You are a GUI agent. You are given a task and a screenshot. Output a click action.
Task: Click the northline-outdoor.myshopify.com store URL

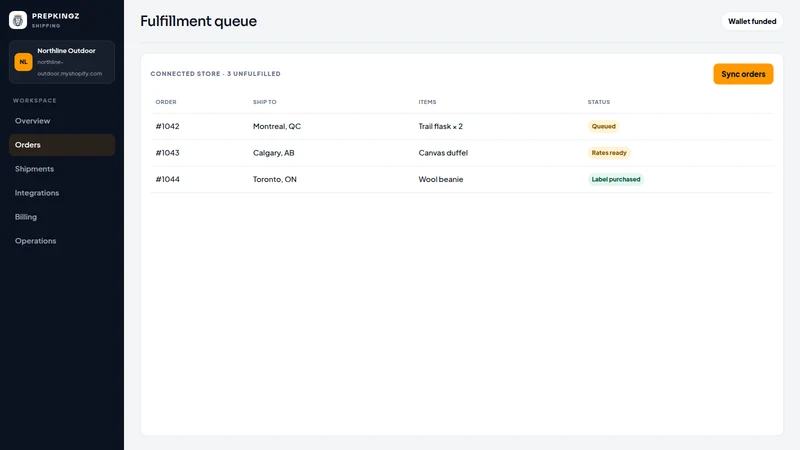click(69, 68)
